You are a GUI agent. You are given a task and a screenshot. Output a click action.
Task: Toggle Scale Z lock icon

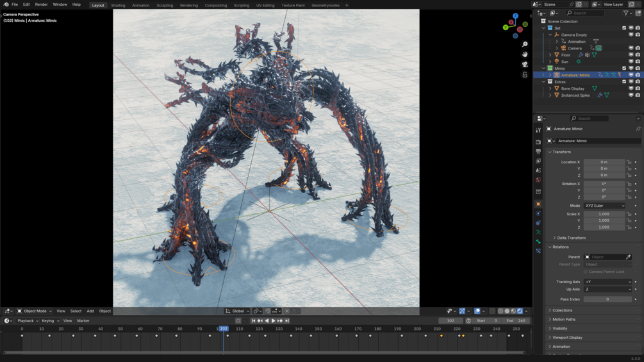629,227
